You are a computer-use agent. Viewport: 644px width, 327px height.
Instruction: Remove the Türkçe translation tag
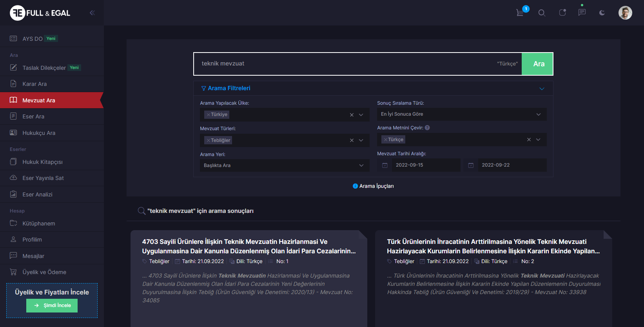click(x=386, y=140)
